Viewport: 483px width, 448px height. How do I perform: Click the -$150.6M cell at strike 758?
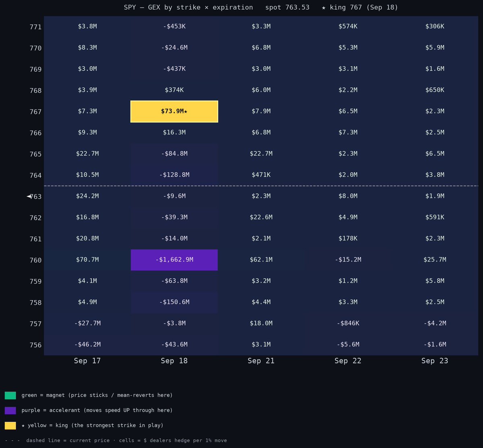[174, 302]
